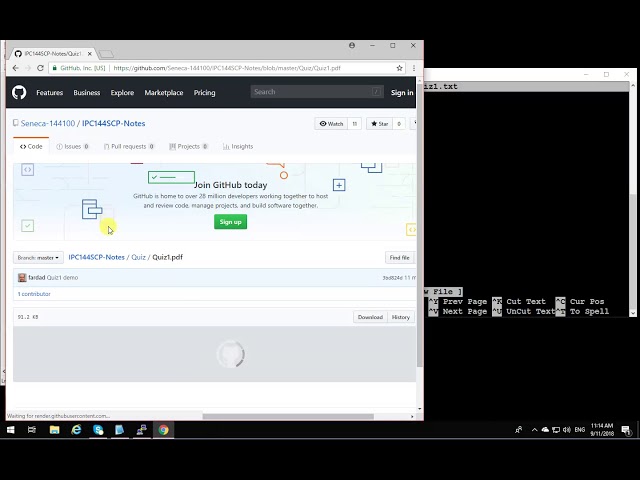View the file History

pos(401,317)
